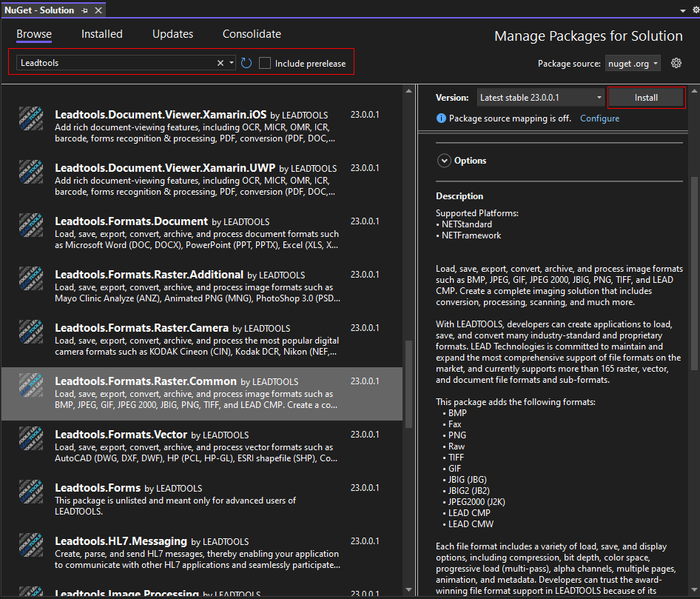This screenshot has width=700, height=599.
Task: Click Leadtools.Formats.Raster.Camera package icon
Action: point(31,332)
